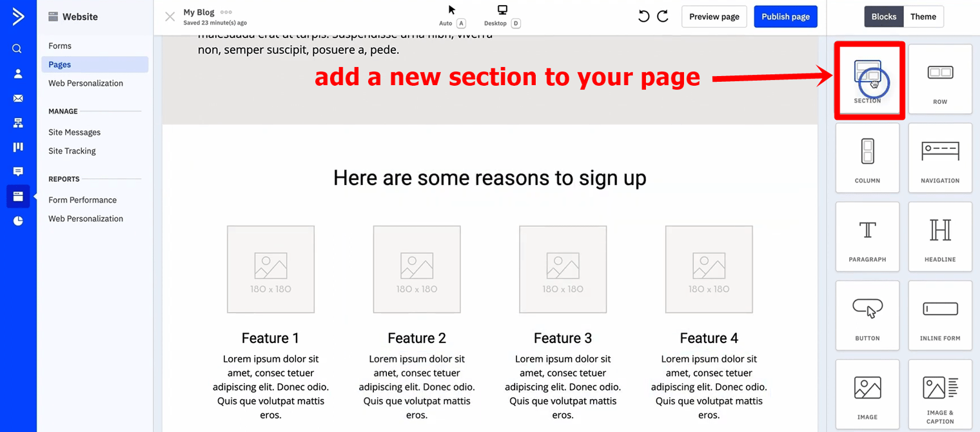Open Site Tracking in Manage menu

(72, 151)
